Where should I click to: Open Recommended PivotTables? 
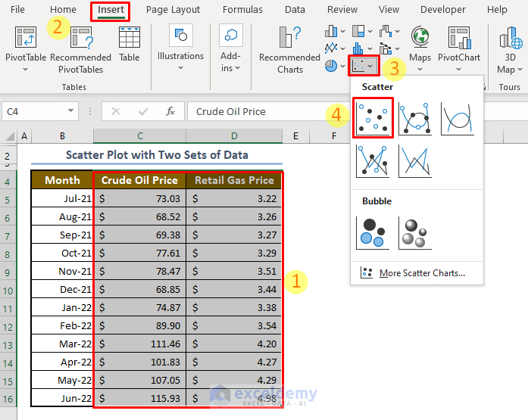(x=81, y=51)
